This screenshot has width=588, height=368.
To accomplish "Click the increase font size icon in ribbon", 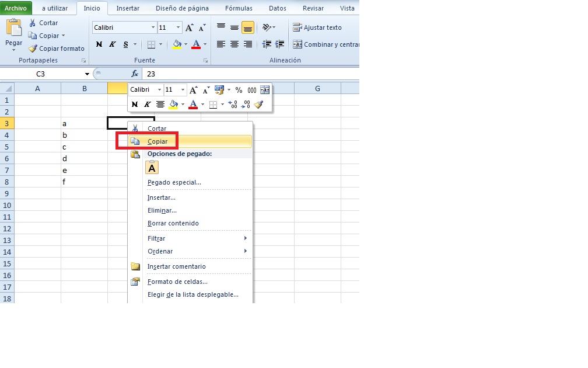I will [190, 27].
